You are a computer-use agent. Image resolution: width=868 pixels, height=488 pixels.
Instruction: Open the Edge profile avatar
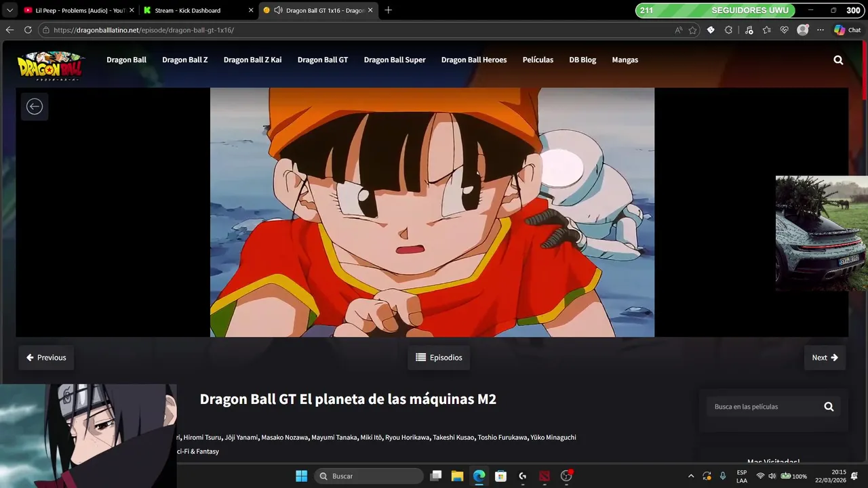pos(803,30)
